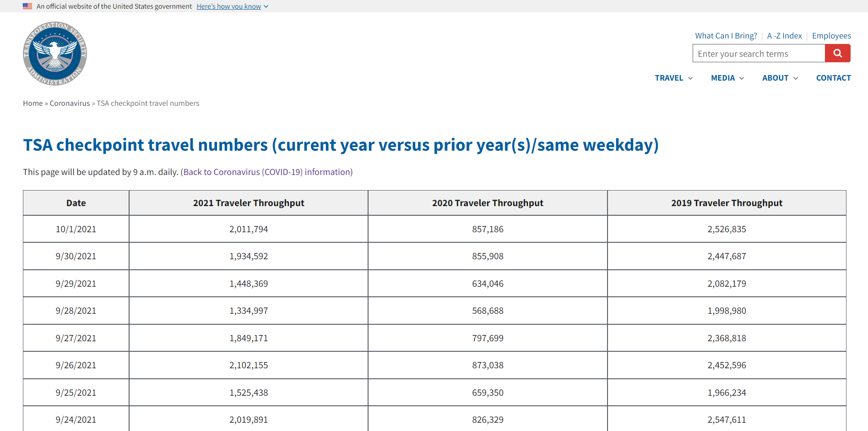
Task: Click the Date column header
Action: point(76,203)
